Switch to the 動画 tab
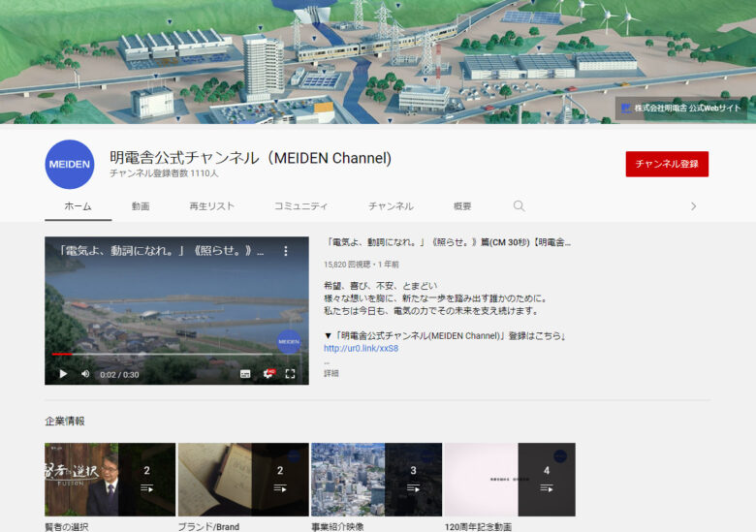 click(x=141, y=206)
